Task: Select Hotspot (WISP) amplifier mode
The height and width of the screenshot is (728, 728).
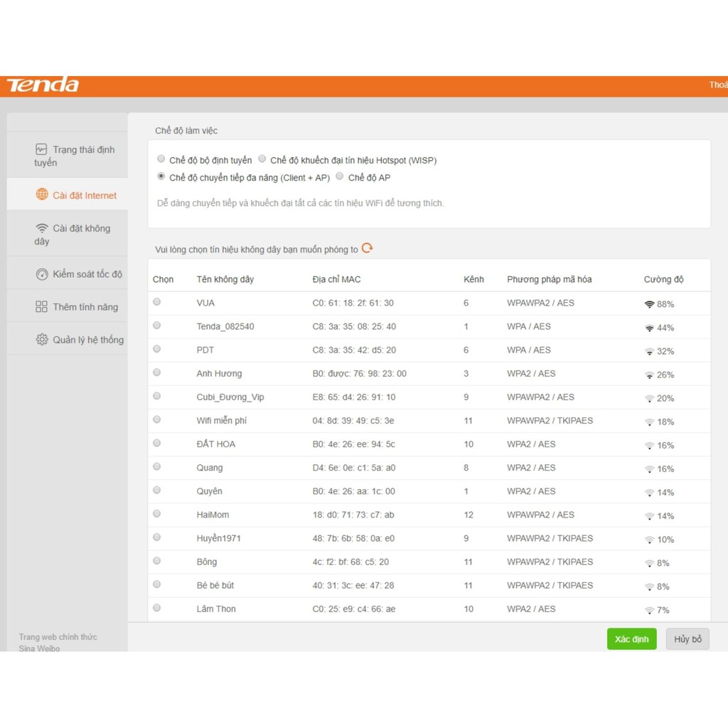Action: tap(262, 159)
